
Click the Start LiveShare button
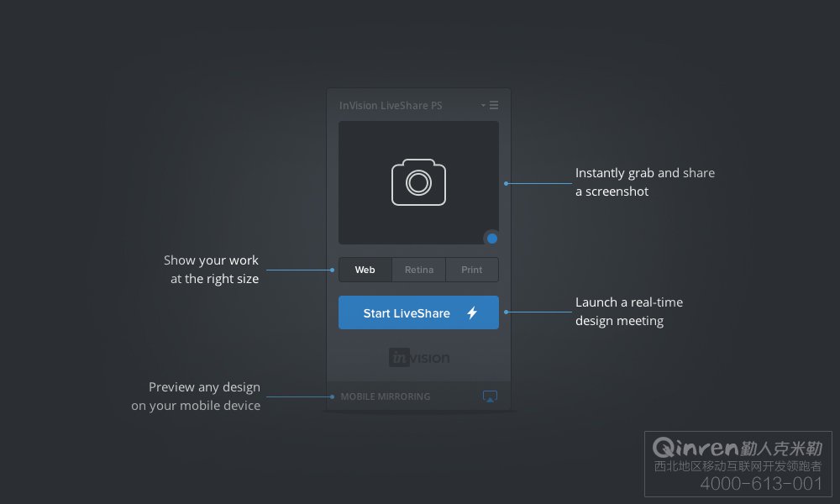click(x=418, y=312)
